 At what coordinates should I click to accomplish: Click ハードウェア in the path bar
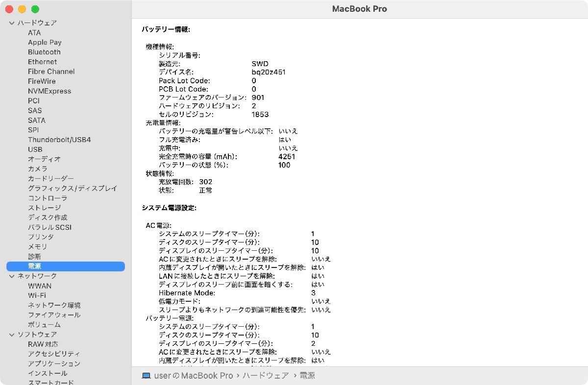pyautogui.click(x=266, y=376)
